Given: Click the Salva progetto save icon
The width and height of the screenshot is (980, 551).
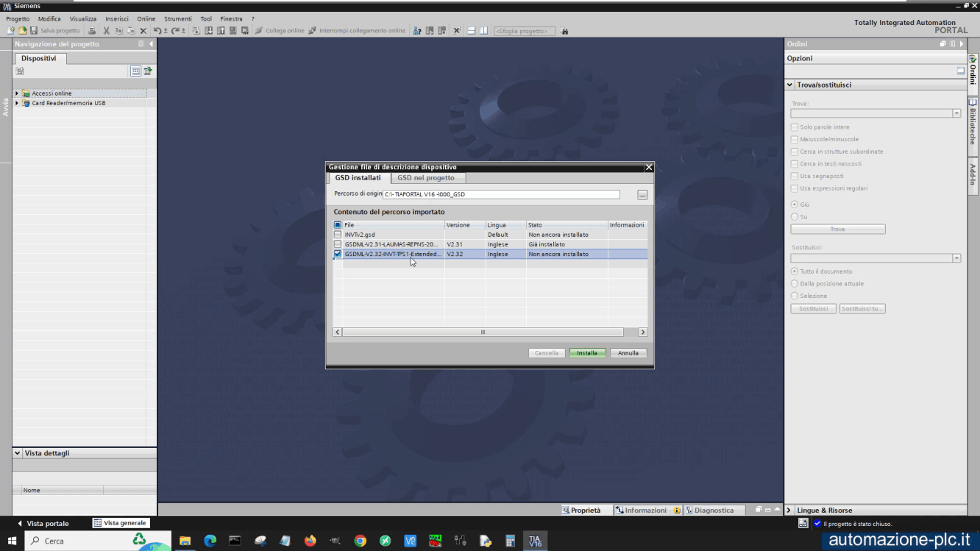Looking at the screenshot, I should tap(34, 31).
